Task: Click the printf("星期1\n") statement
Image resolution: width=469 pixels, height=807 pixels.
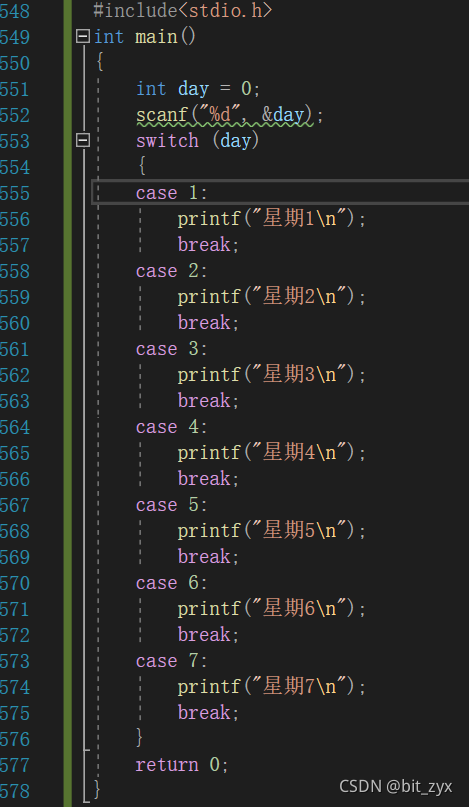Action: click(x=272, y=219)
